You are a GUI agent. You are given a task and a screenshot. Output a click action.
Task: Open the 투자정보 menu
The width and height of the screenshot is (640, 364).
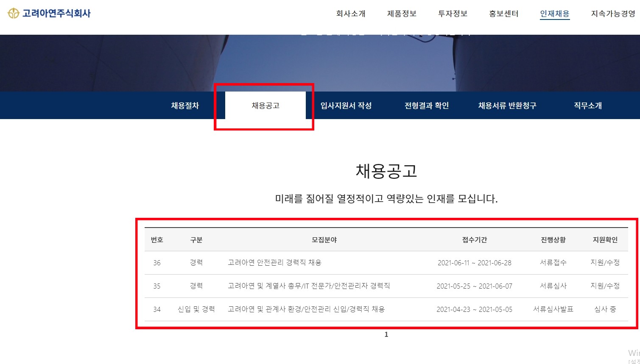(x=453, y=14)
